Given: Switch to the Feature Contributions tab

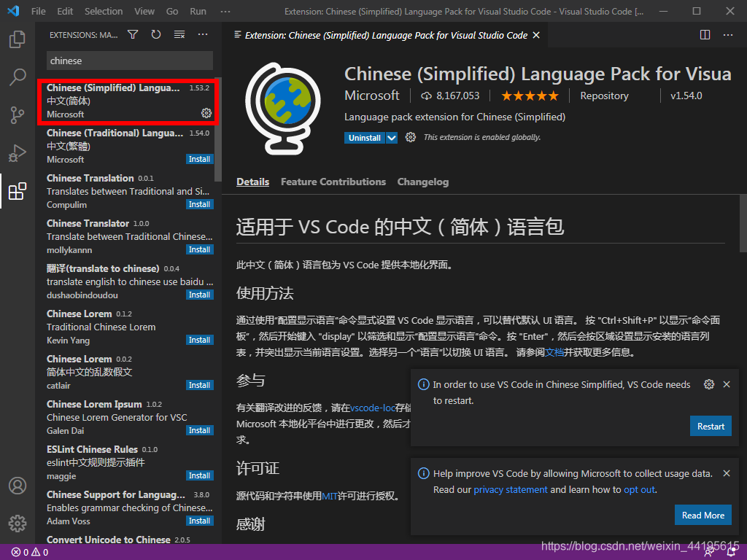Looking at the screenshot, I should tap(333, 182).
